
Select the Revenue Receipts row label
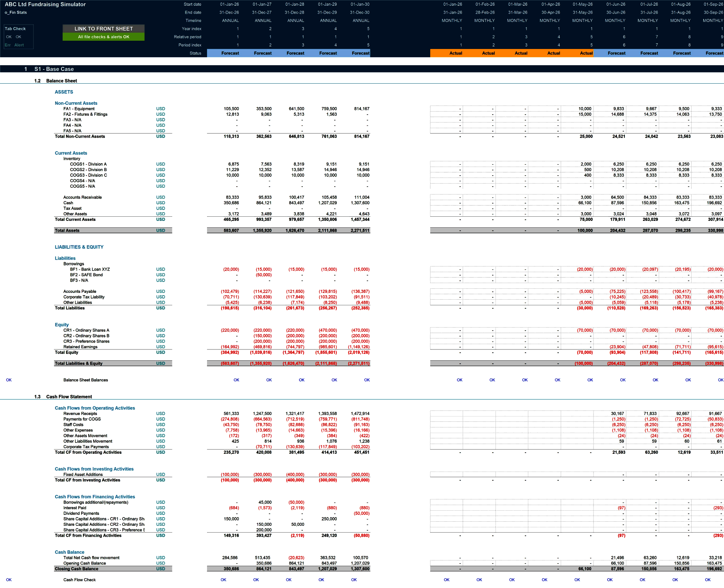tap(80, 413)
